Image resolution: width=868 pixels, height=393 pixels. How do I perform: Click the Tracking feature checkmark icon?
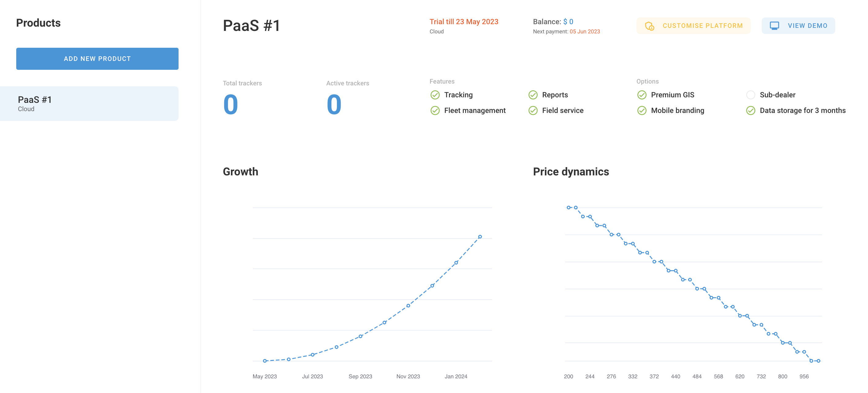point(435,95)
